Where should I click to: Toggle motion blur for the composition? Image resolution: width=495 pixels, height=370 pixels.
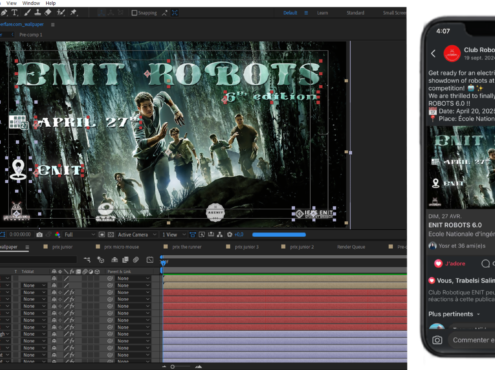click(x=136, y=260)
